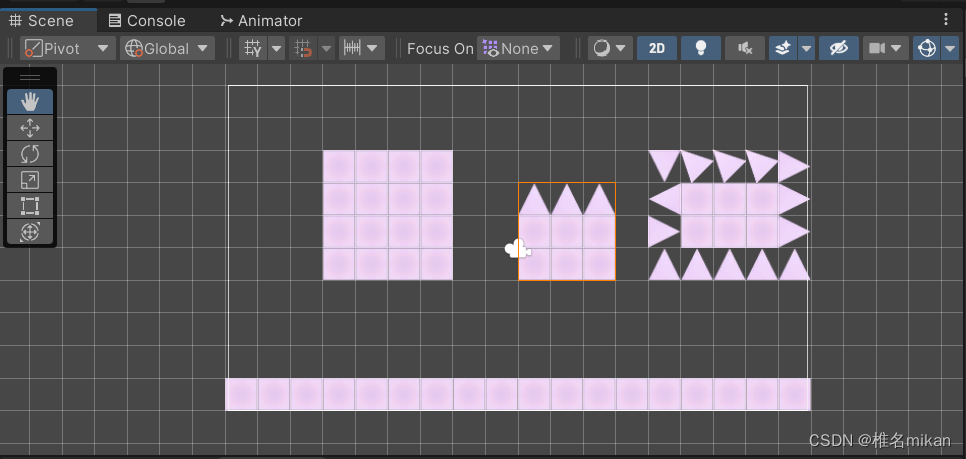
Task: Open the Scene window three-dot options menu
Action: coord(946,20)
